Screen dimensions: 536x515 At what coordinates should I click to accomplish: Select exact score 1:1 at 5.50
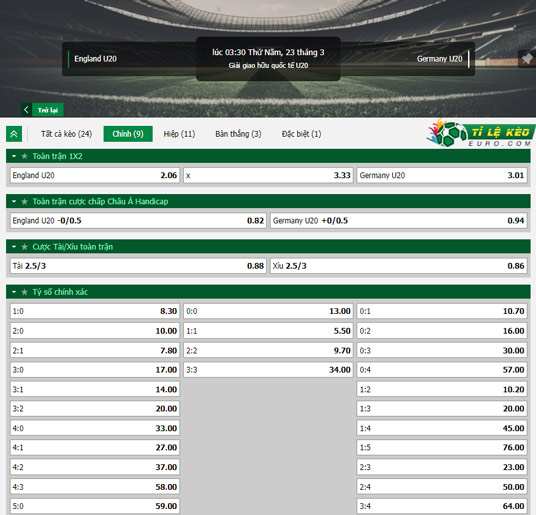coord(268,331)
